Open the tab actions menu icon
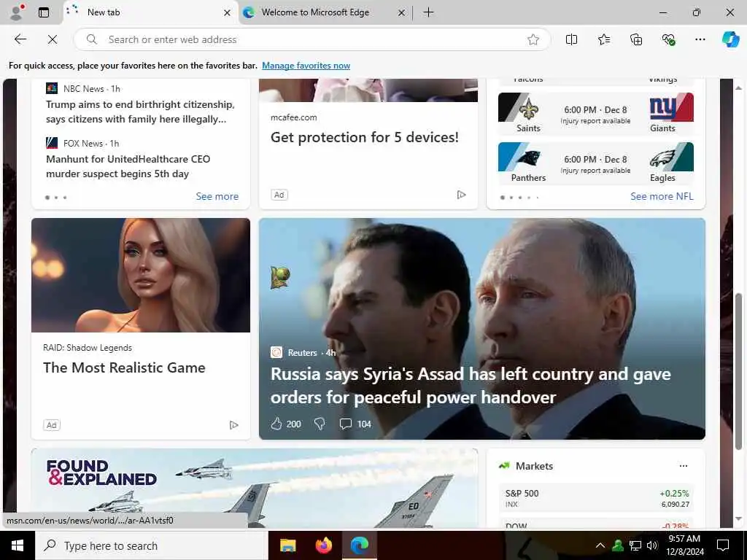 (44, 12)
